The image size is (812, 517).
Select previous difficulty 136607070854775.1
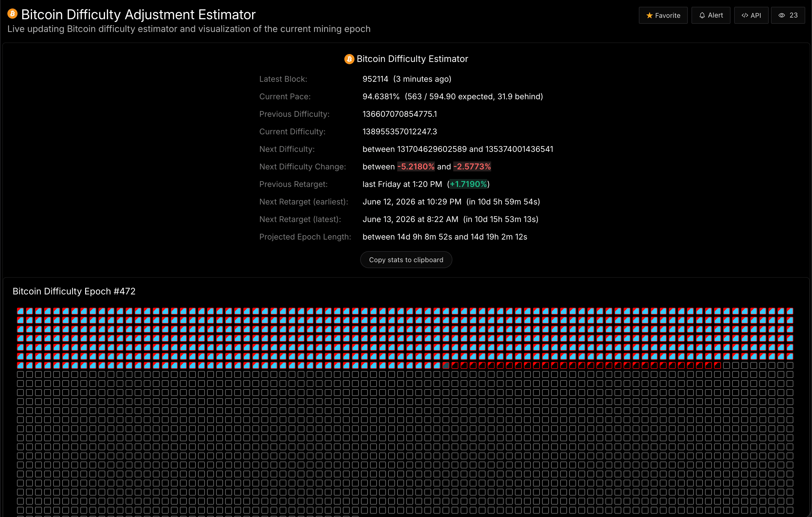pyautogui.click(x=399, y=114)
